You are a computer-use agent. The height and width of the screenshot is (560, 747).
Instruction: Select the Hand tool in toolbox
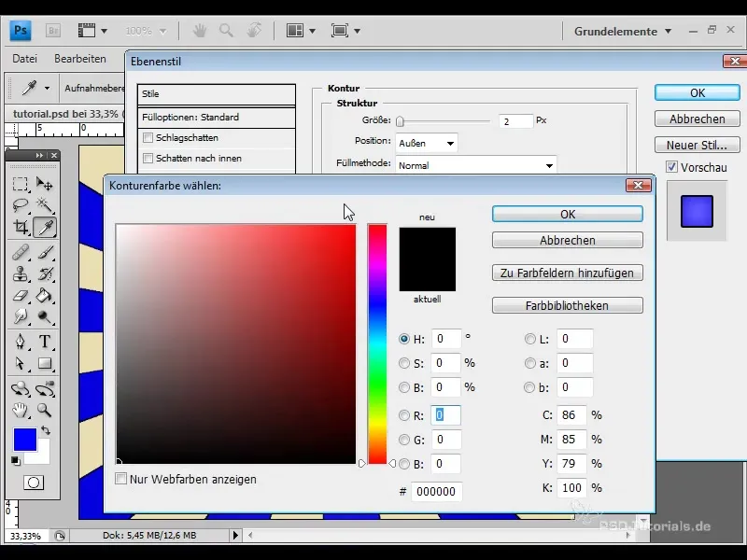(x=20, y=410)
